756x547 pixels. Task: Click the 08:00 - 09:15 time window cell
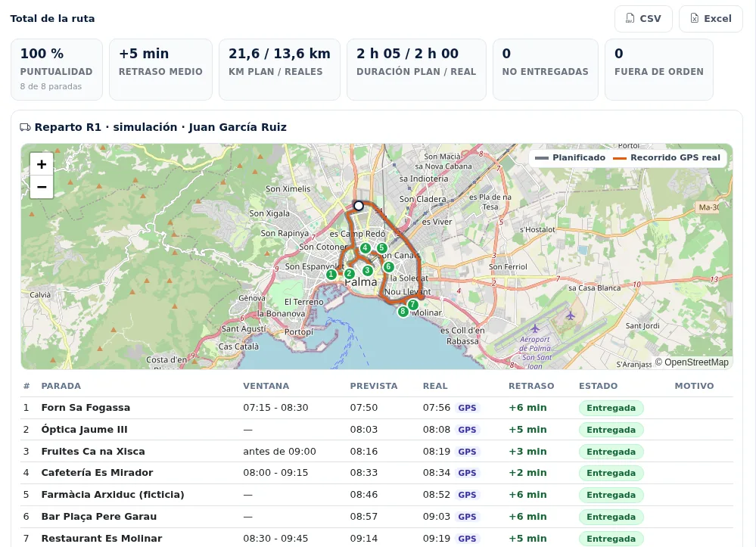coord(275,473)
